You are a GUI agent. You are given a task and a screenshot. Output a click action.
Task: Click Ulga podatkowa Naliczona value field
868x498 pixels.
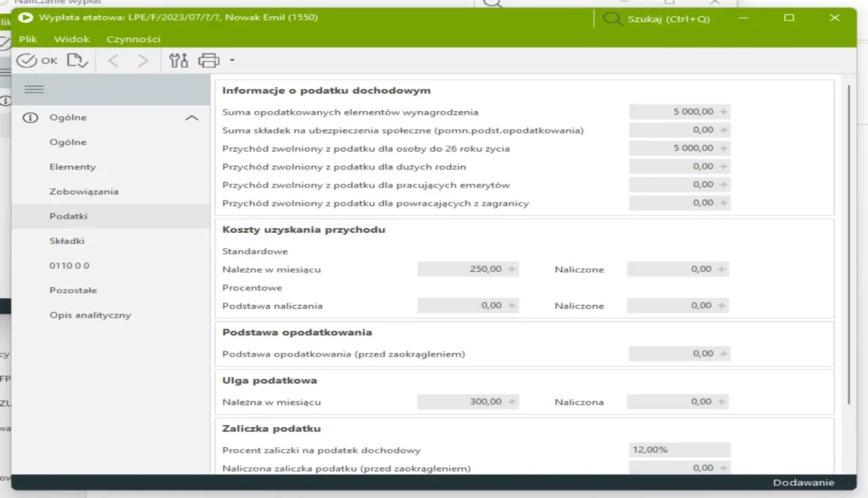tap(677, 401)
